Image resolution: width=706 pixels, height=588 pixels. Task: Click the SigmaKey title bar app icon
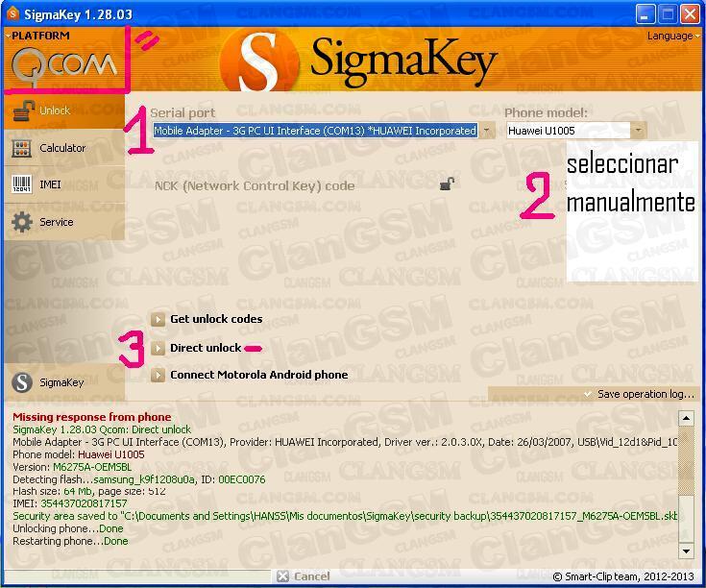click(x=12, y=14)
